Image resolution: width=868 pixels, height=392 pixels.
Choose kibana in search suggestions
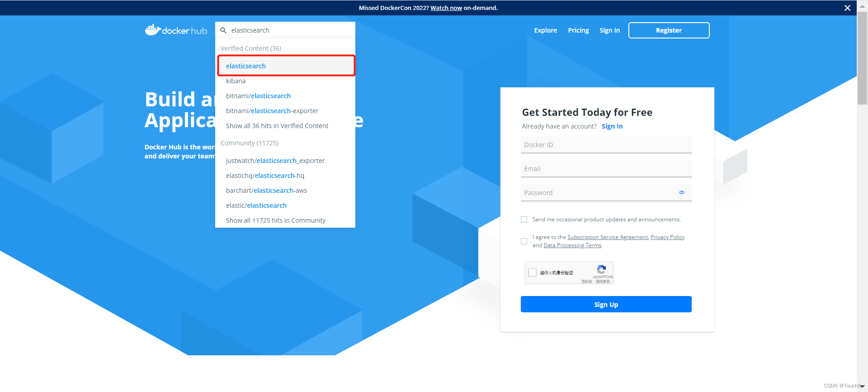[285, 81]
